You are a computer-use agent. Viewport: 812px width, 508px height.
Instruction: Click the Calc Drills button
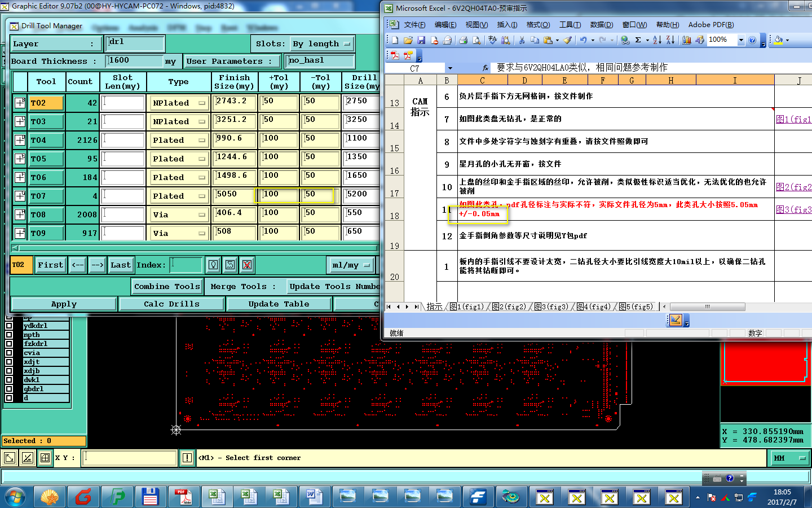click(171, 304)
